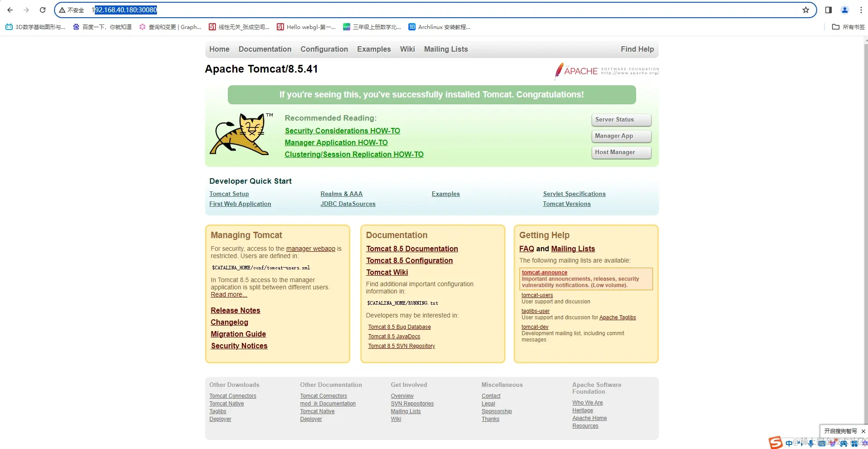Open Tomcat 8.5 Documentation link
Image resolution: width=868 pixels, height=449 pixels.
412,249
